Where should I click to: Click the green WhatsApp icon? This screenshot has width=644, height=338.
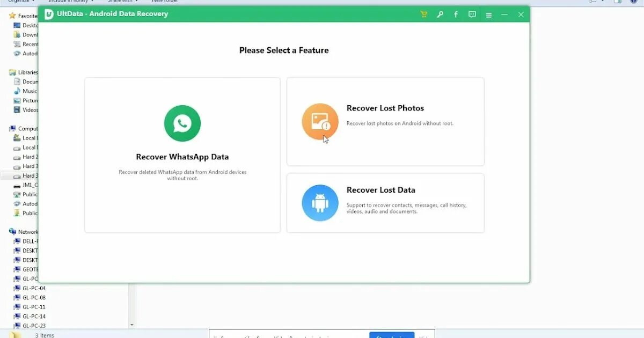pyautogui.click(x=182, y=123)
